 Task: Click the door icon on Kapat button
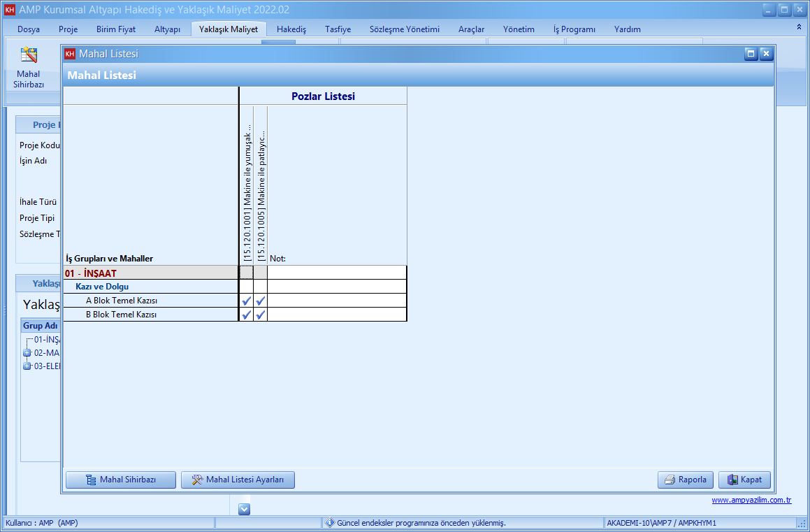(732, 480)
